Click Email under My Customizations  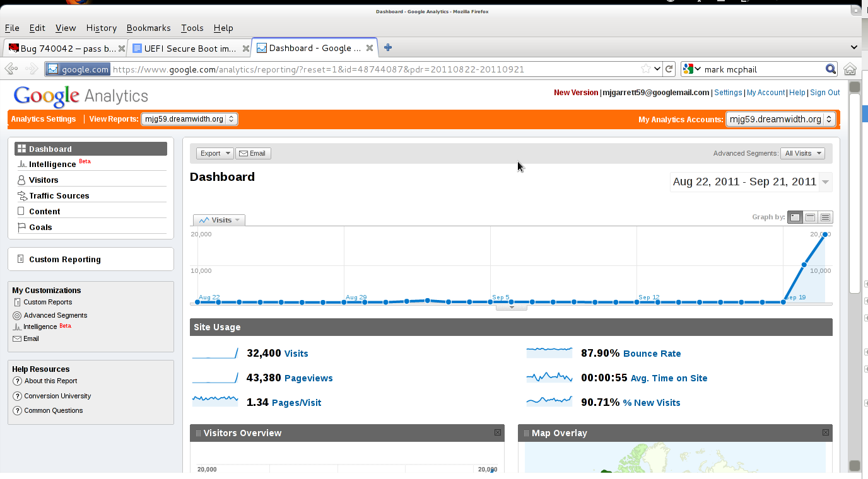click(31, 338)
